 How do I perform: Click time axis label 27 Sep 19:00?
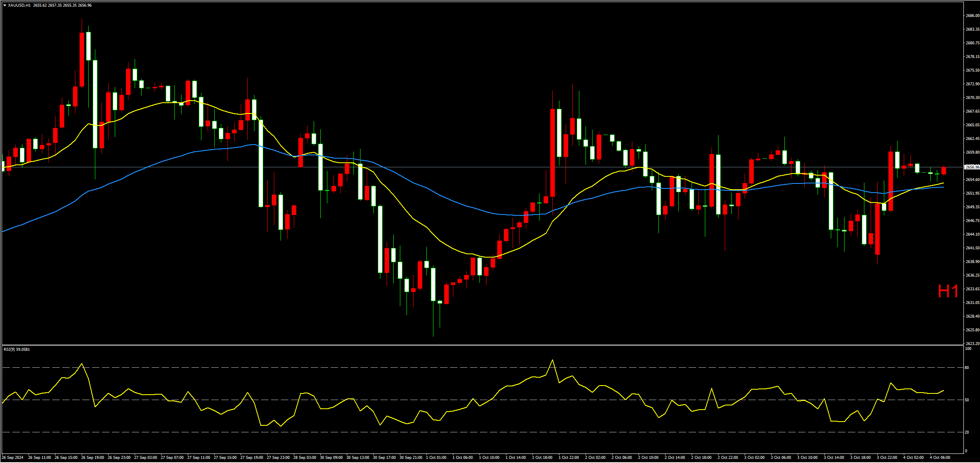pos(252,458)
